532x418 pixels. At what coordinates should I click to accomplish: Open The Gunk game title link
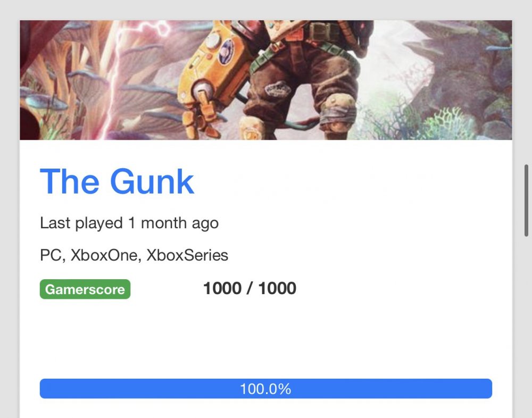(x=117, y=181)
